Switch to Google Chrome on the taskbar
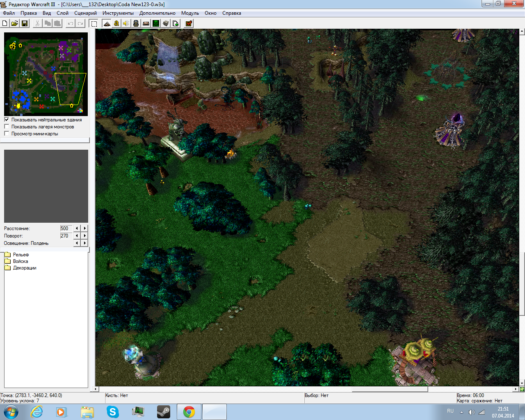This screenshot has width=525, height=420. pos(189,412)
